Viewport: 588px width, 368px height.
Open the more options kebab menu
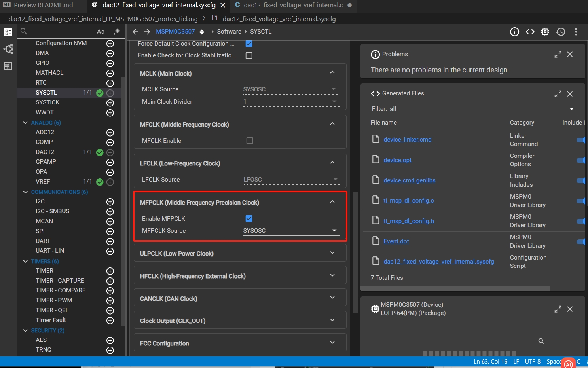(x=576, y=32)
